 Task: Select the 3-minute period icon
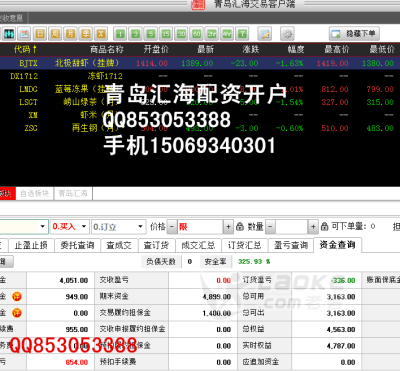pos(135,33)
